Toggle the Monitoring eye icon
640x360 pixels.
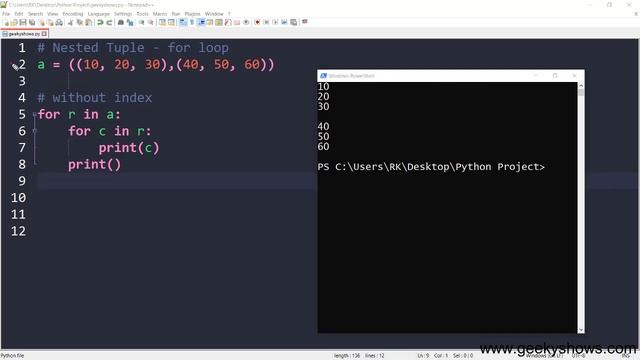click(x=246, y=22)
